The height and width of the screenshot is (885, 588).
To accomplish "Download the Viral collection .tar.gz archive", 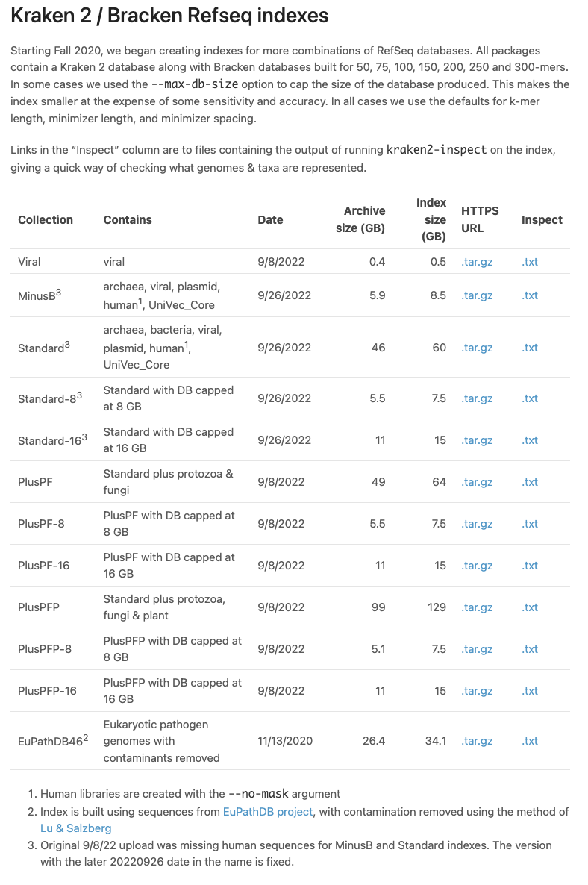I will click(x=477, y=262).
